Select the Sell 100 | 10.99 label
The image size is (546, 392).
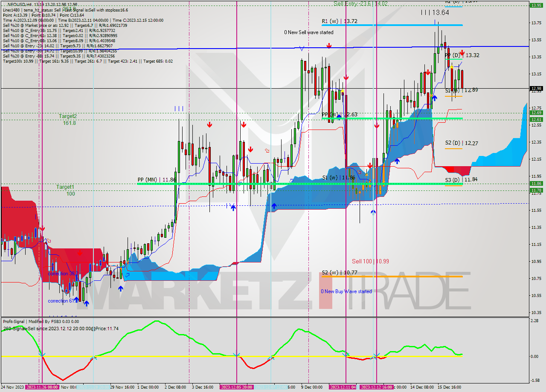point(370,261)
